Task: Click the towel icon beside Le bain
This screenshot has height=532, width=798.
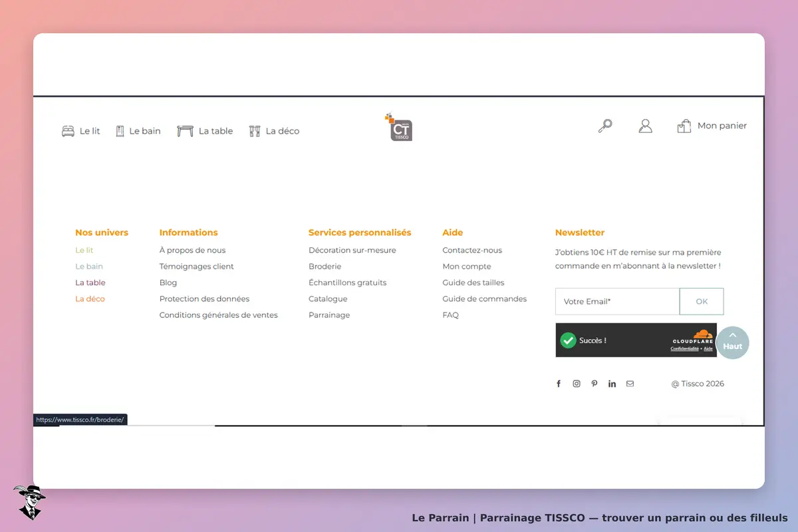Action: (x=120, y=131)
